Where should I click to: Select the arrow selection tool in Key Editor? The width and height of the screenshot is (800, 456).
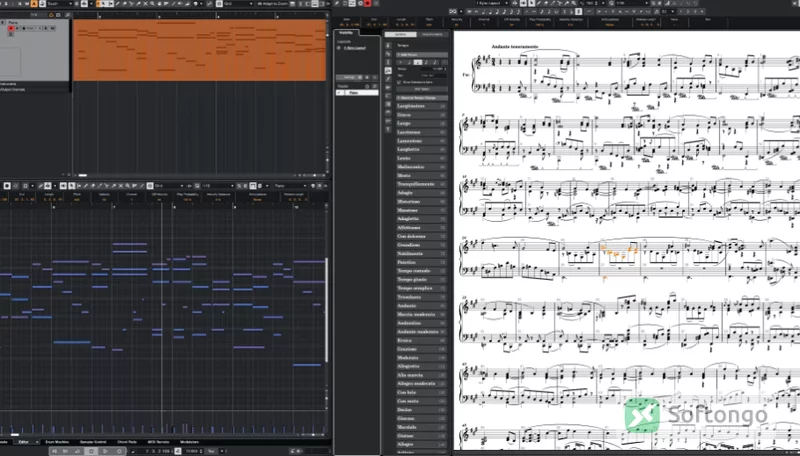pyautogui.click(x=72, y=186)
